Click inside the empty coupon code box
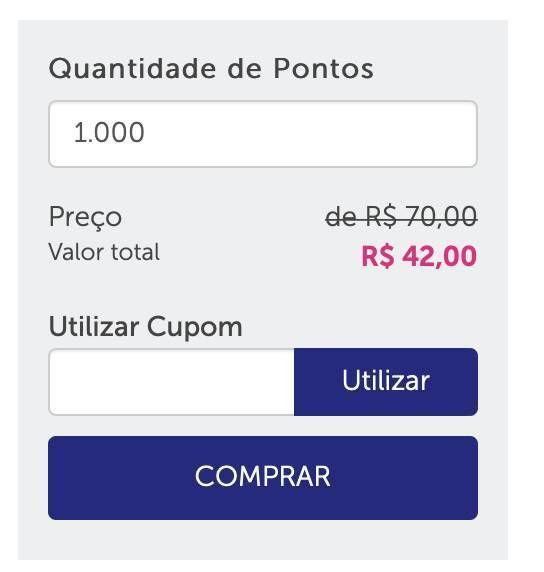544x572 pixels. click(171, 382)
